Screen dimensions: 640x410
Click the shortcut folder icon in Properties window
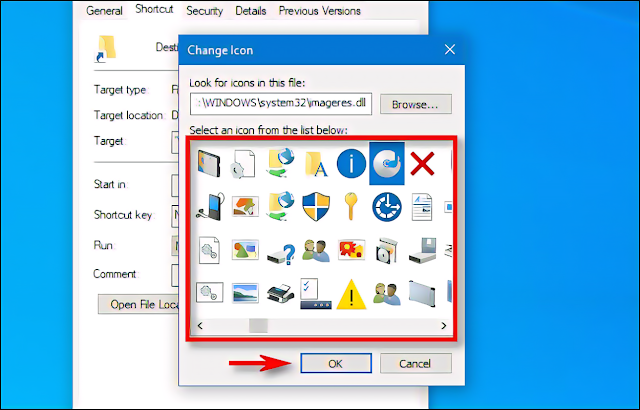106,49
